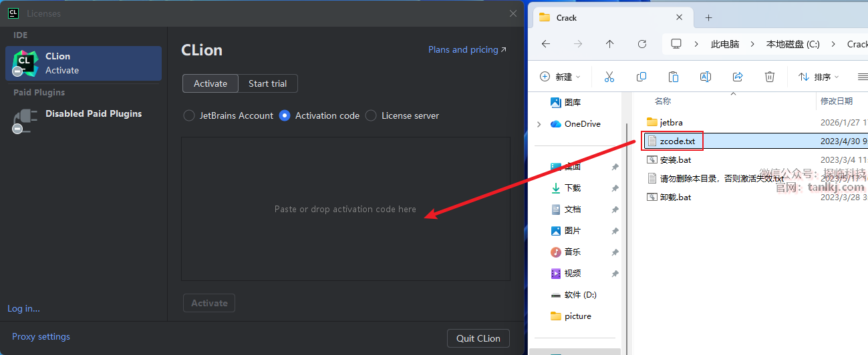Viewport: 868px width, 355px height.
Task: Click the Delete trash can icon
Action: point(770,77)
